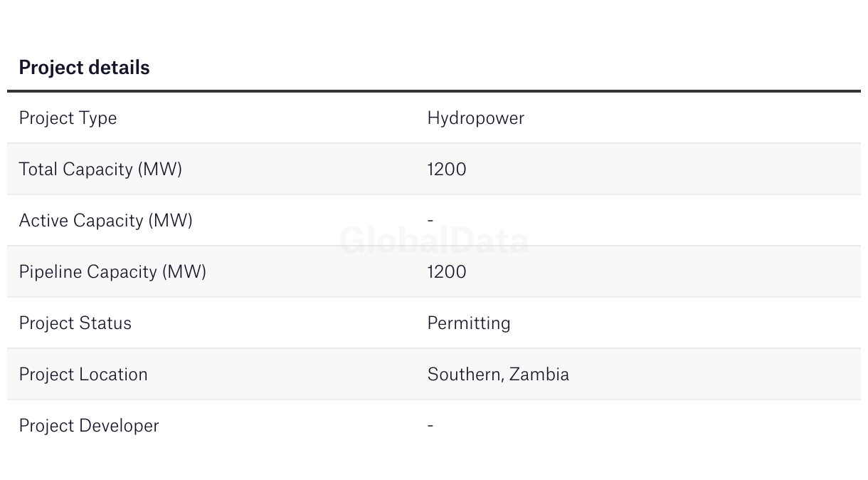Image resolution: width=868 pixels, height=480 pixels.
Task: Click the word Capacity in Total Capacity row
Action: pyautogui.click(x=98, y=169)
